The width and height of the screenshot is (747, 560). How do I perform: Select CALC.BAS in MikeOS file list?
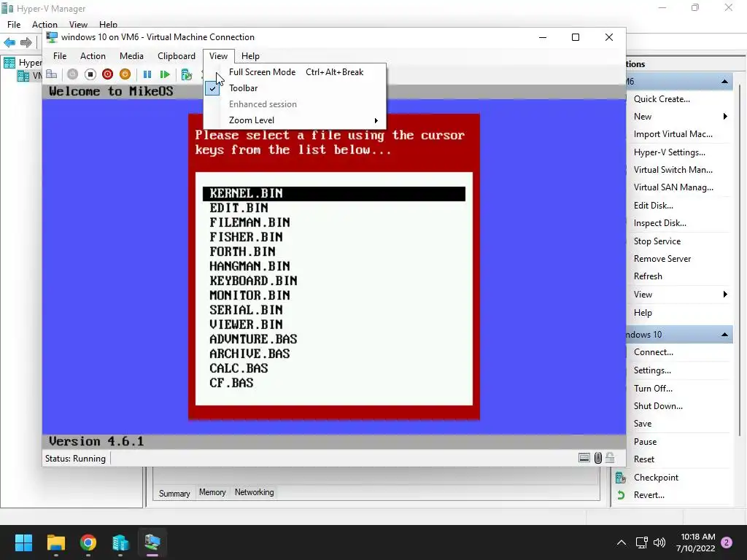click(x=239, y=368)
